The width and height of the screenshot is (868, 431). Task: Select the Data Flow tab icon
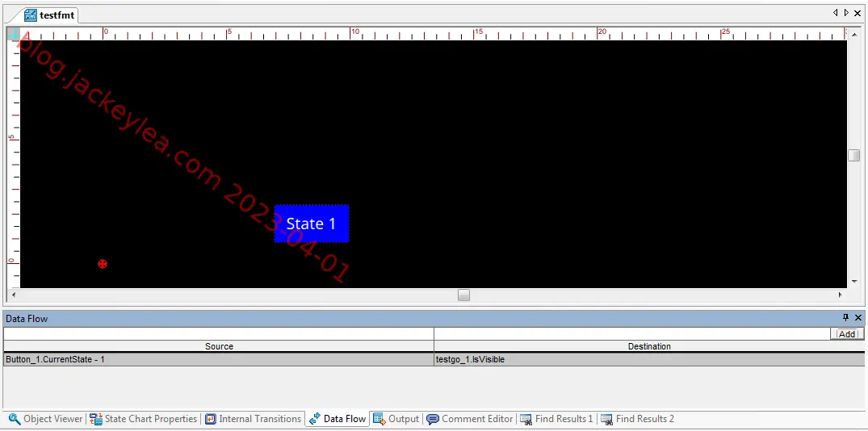315,419
